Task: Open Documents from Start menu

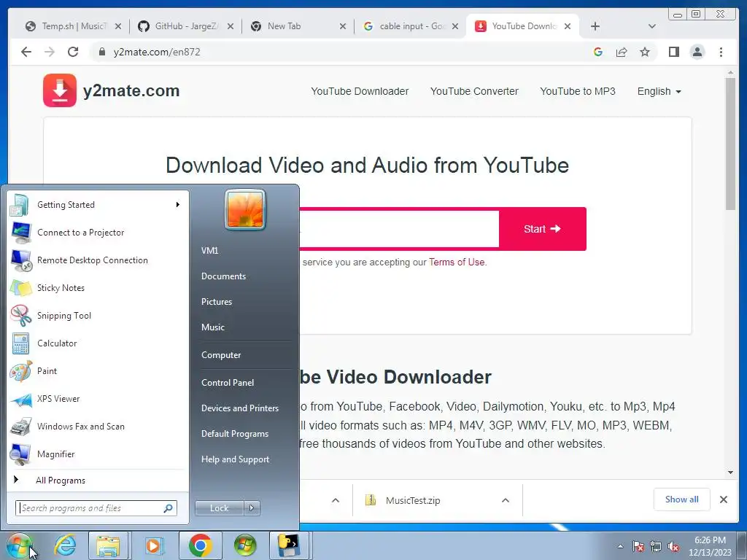Action: 223,276
